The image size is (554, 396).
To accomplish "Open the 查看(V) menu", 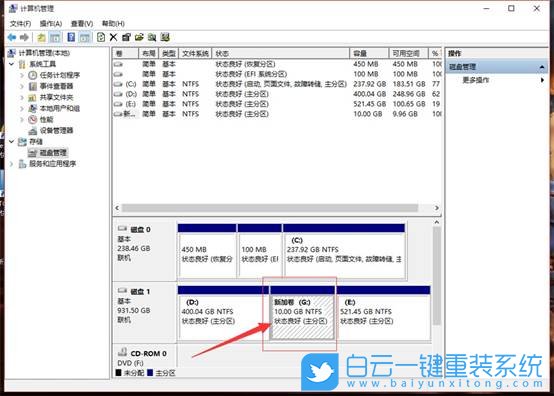I will point(82,24).
